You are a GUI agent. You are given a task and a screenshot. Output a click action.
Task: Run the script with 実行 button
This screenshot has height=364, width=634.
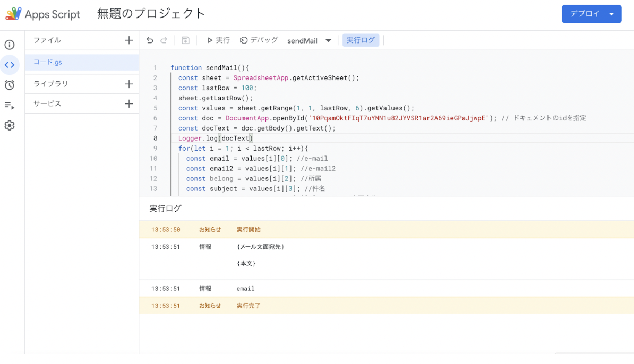pos(218,40)
